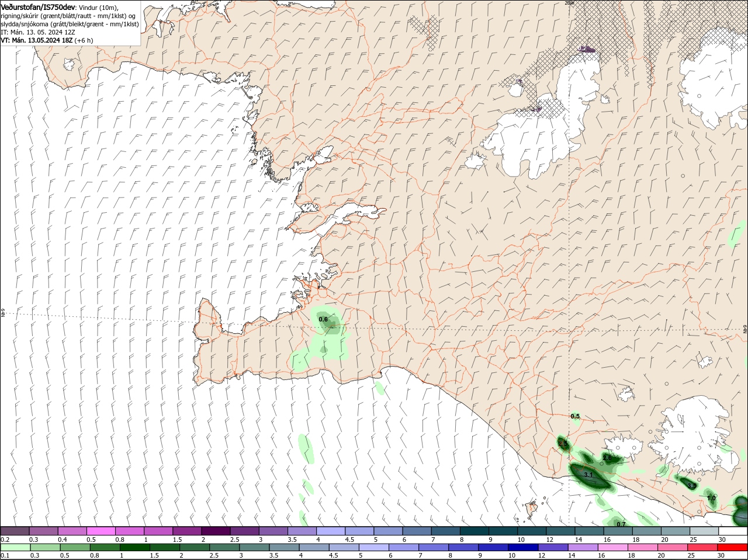Click the '0.1' label in the bottom legend
This screenshot has width=748, height=560.
[5, 555]
